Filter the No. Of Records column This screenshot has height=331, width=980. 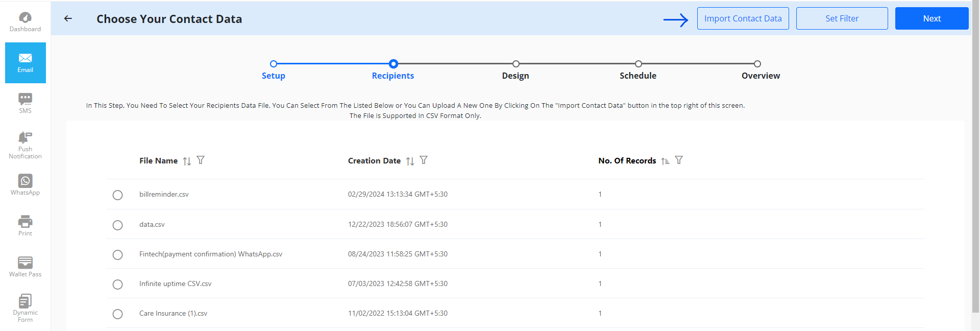[x=679, y=160]
